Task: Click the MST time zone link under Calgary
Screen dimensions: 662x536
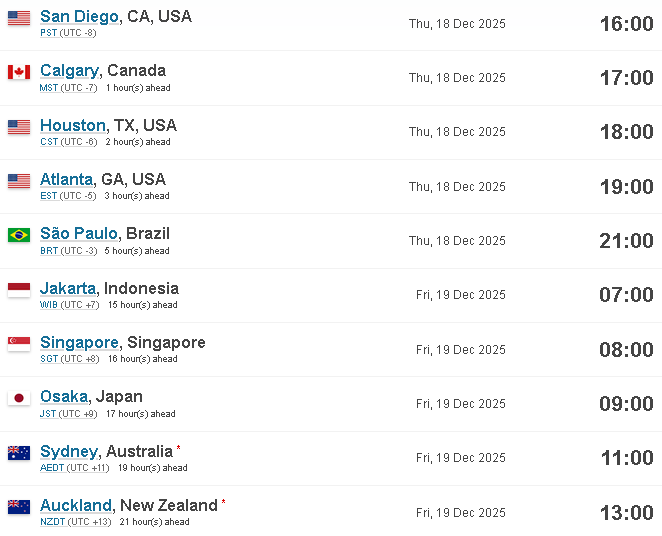Action: coord(49,88)
